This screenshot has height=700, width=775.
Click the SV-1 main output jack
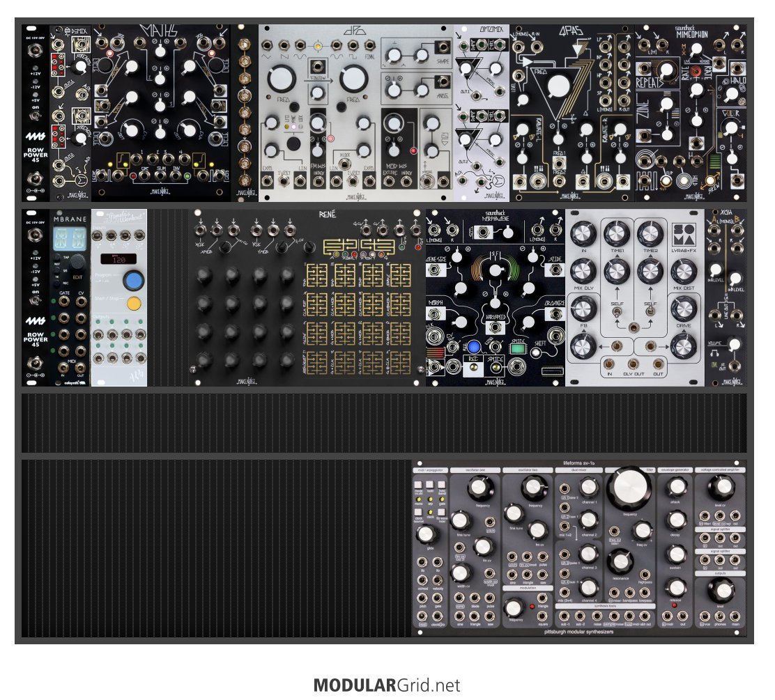[x=735, y=616]
